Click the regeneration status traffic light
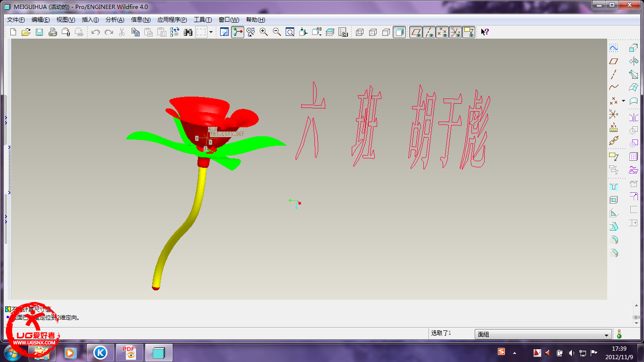This screenshot has height=362, width=644. point(619,334)
